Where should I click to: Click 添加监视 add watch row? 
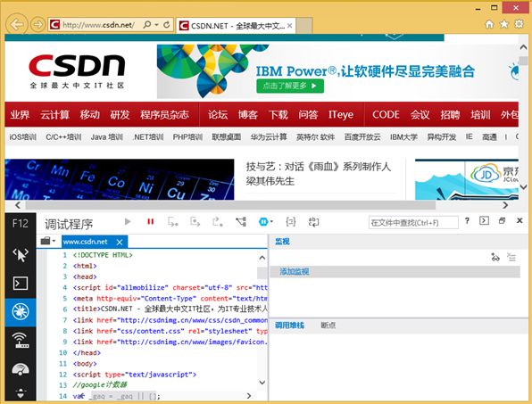click(x=395, y=271)
